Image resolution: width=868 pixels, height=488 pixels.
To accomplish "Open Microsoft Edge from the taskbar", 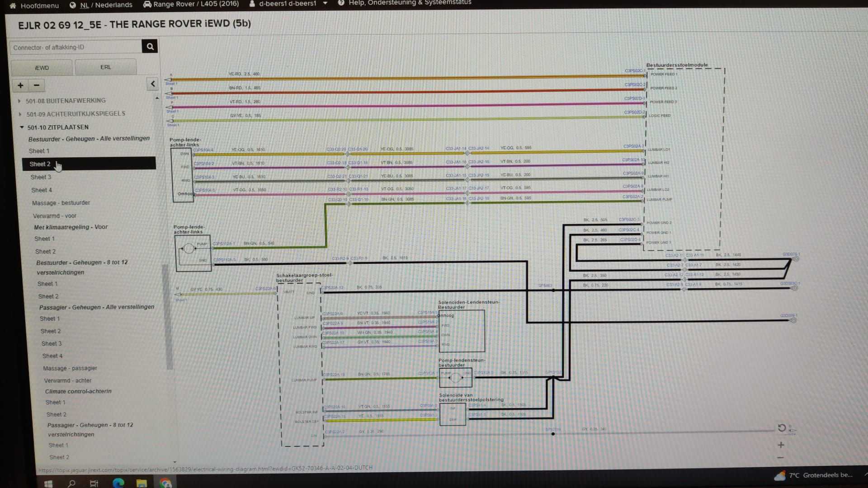I will point(118,483).
